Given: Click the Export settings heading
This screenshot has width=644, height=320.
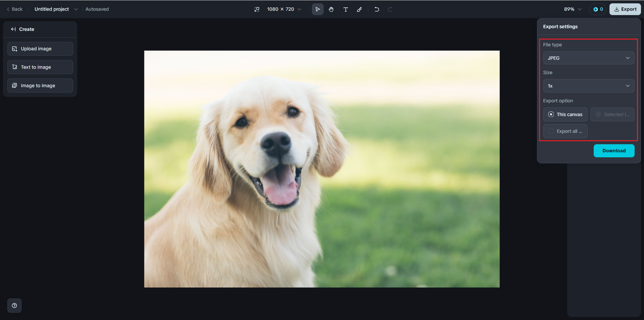Looking at the screenshot, I should pos(560,27).
